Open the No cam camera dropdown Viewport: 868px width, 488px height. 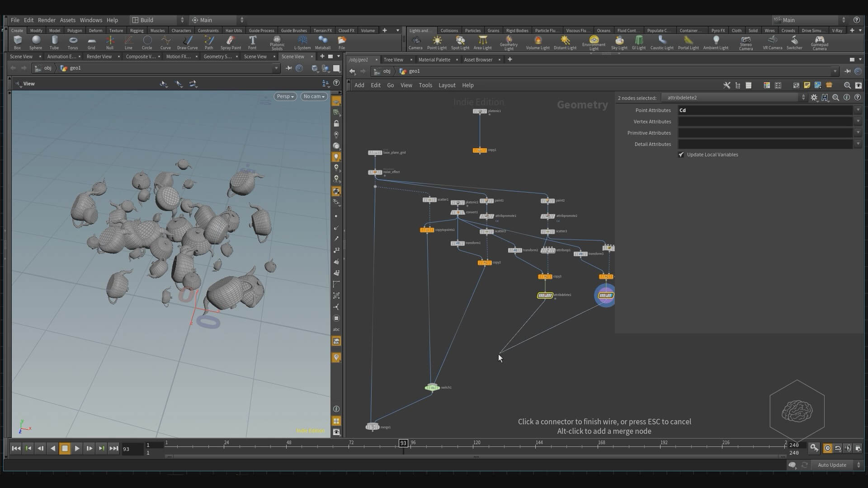coord(314,96)
